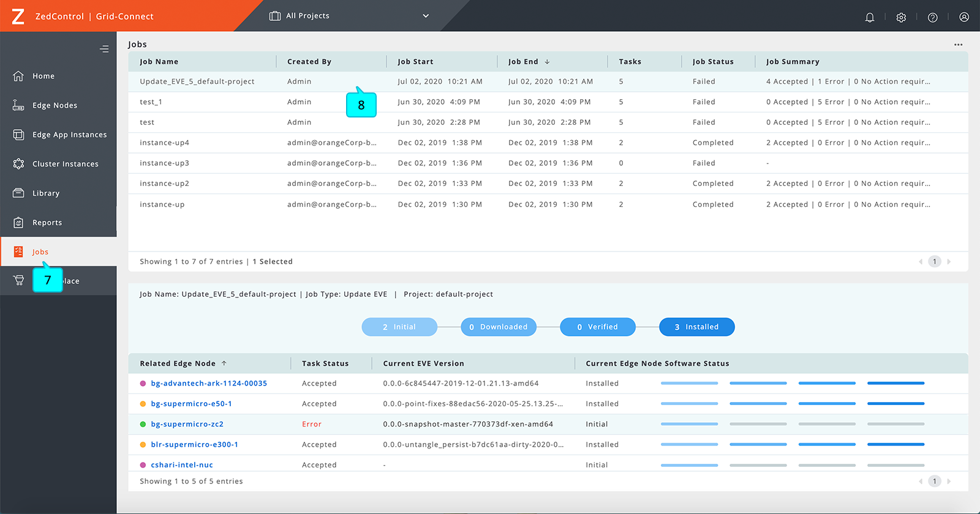980x514 pixels.
Task: Click the Cluster Instances sidebar icon
Action: point(19,164)
